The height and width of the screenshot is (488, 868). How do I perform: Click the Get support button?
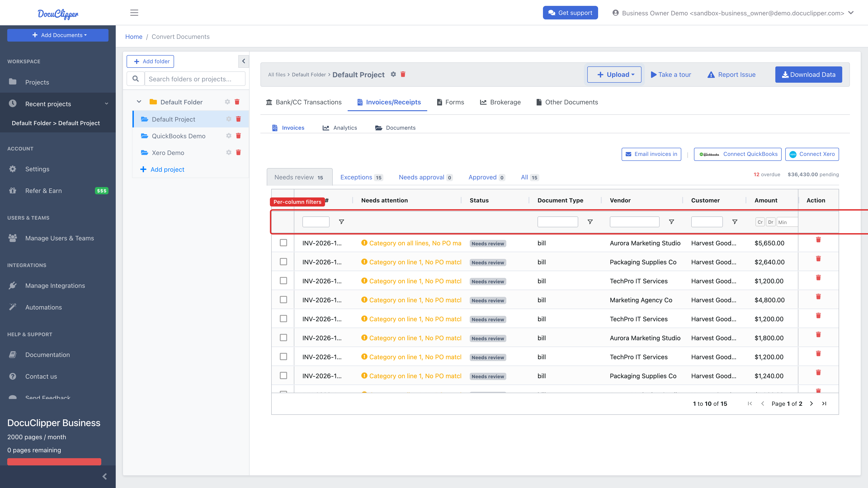click(x=570, y=13)
